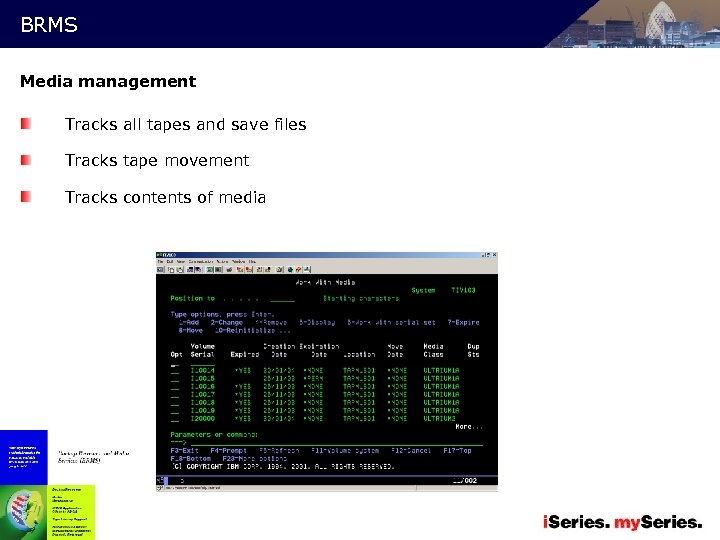This screenshot has width=720, height=540.
Task: Click the More... indicator below the list
Action: point(469,427)
